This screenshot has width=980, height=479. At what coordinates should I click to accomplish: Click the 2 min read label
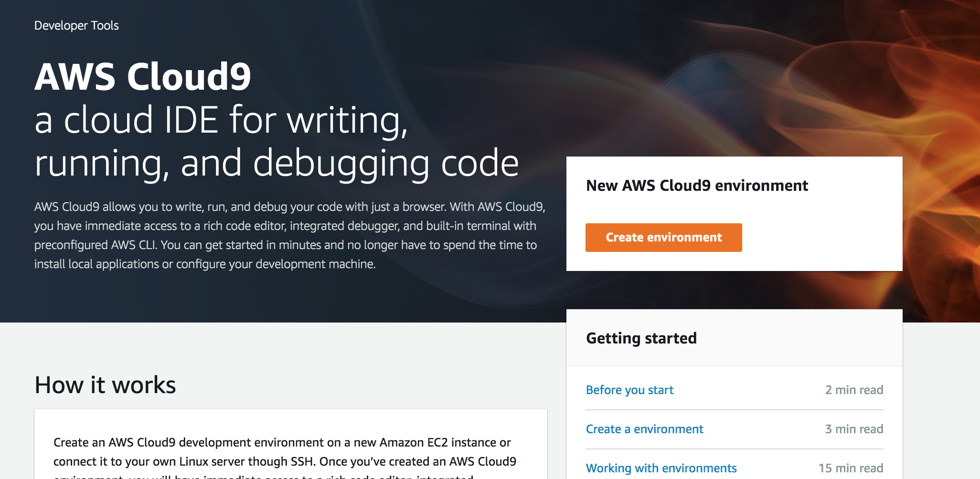click(854, 390)
